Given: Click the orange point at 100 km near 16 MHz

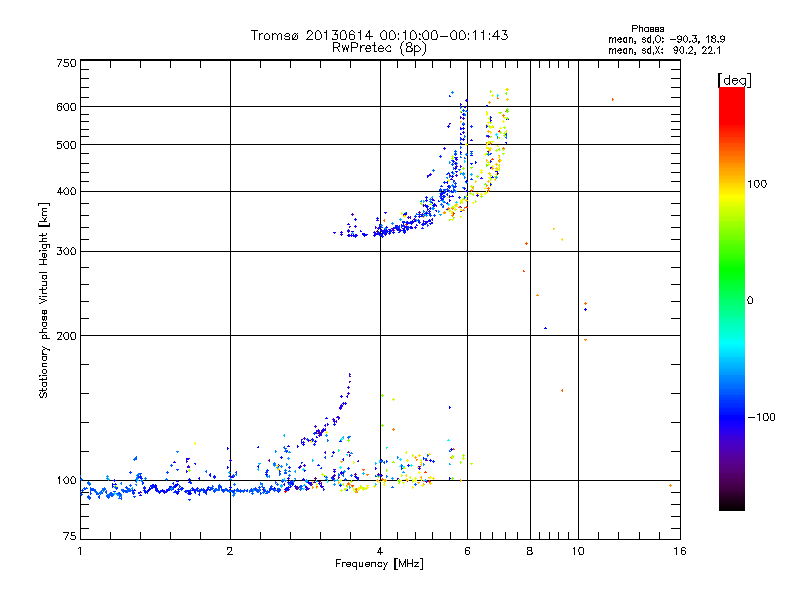Looking at the screenshot, I should [670, 486].
